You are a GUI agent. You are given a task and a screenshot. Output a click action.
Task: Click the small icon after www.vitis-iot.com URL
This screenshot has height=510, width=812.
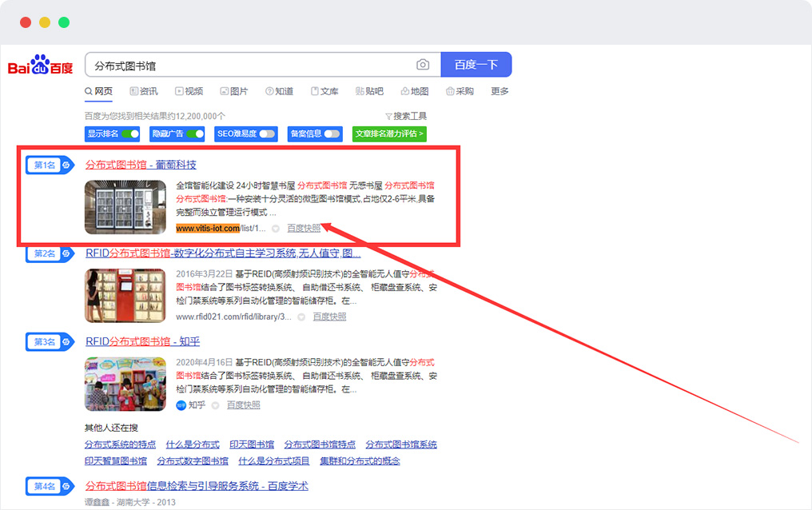click(276, 229)
